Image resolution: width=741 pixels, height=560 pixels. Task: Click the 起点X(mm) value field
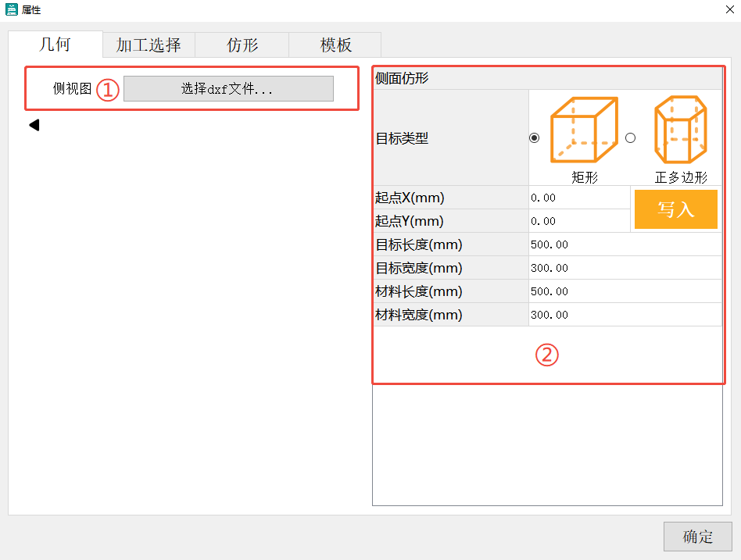point(578,198)
